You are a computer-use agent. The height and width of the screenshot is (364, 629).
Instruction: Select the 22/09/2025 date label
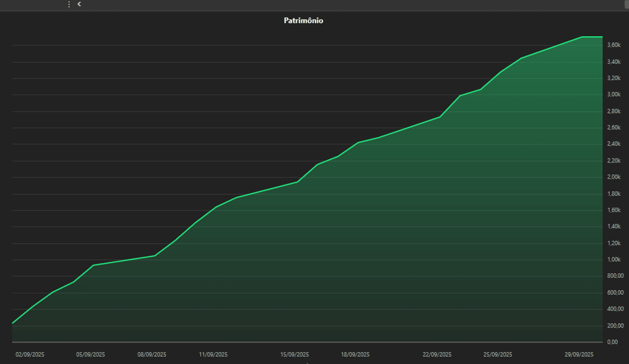click(x=437, y=355)
